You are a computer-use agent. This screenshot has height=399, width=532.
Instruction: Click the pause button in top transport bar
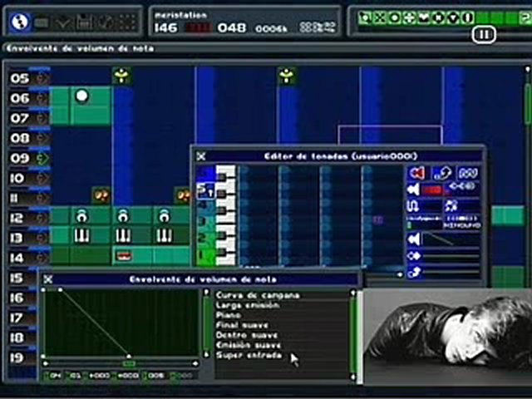(x=484, y=34)
